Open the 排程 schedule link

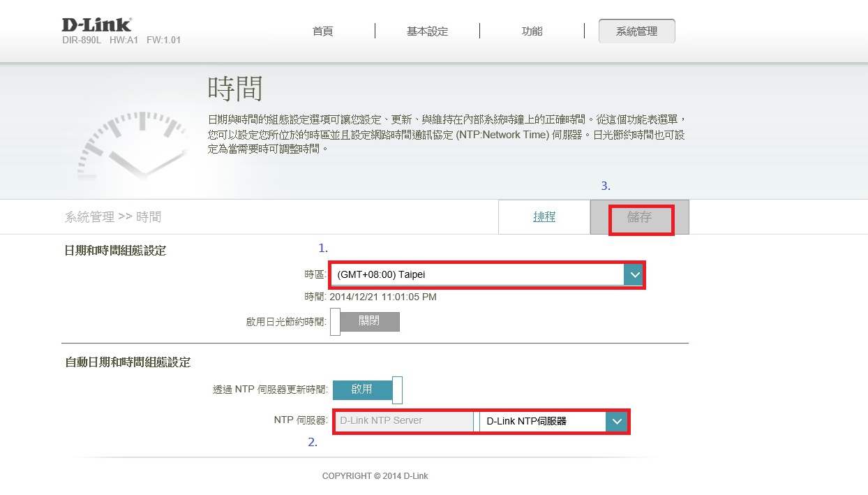(544, 217)
